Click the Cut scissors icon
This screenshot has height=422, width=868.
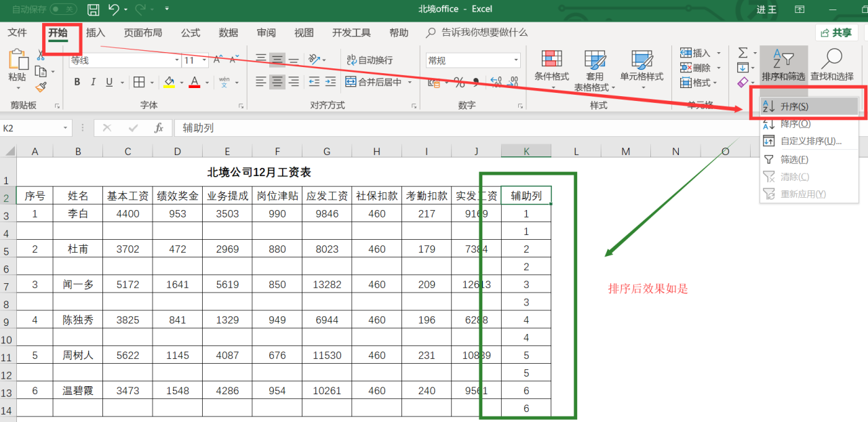point(40,55)
